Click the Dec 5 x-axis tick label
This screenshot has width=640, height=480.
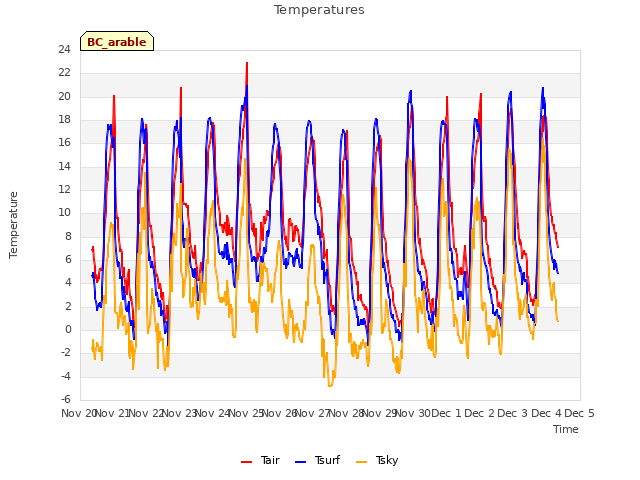tap(579, 413)
